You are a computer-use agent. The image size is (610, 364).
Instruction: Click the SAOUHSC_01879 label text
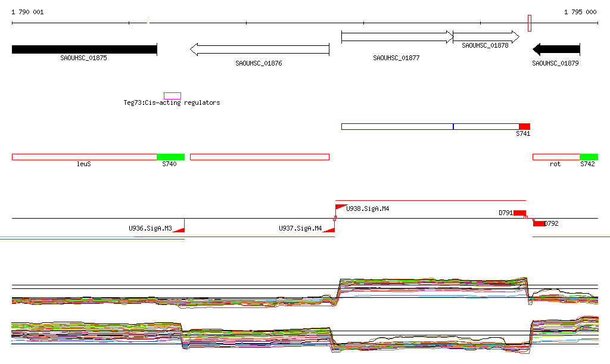pos(555,63)
